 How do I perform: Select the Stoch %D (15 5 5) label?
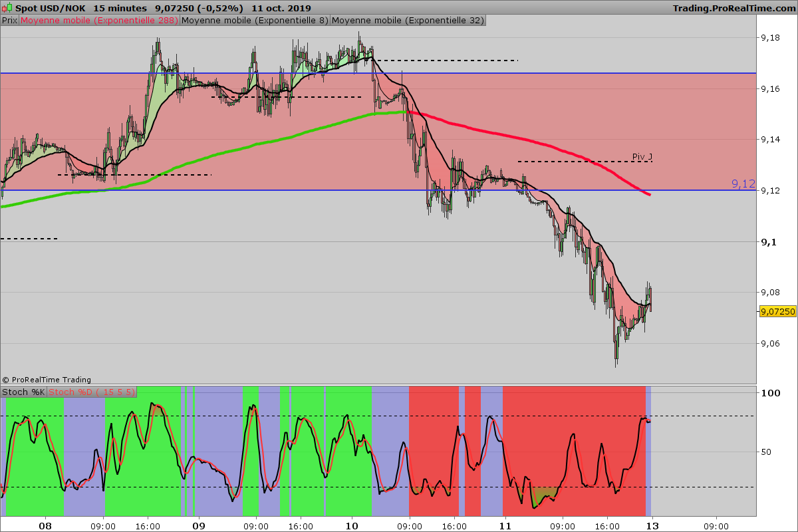[92, 392]
